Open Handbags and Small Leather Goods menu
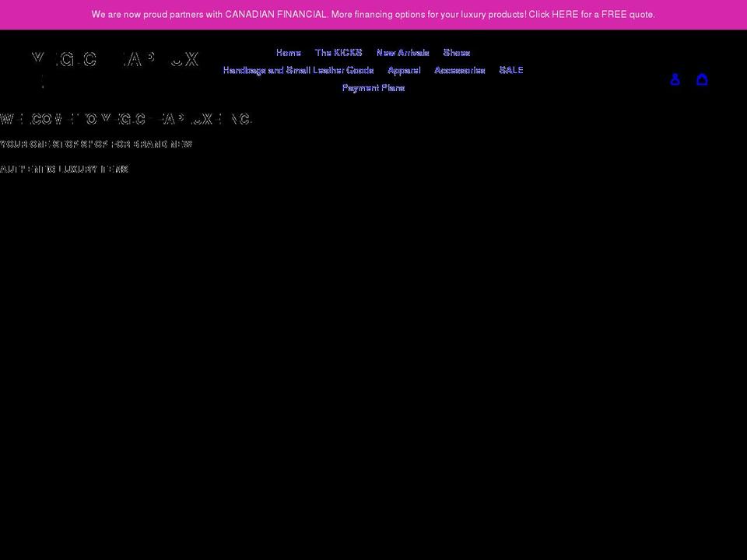The height and width of the screenshot is (560, 747). click(298, 70)
